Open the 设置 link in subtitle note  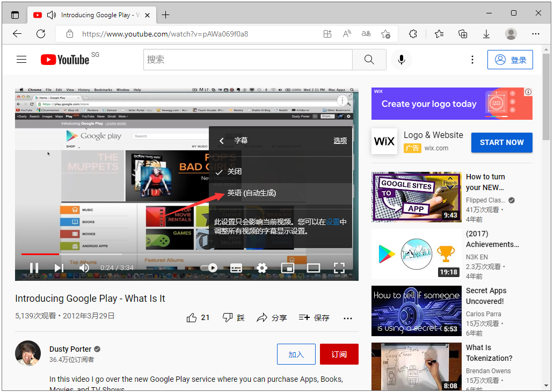click(332, 222)
